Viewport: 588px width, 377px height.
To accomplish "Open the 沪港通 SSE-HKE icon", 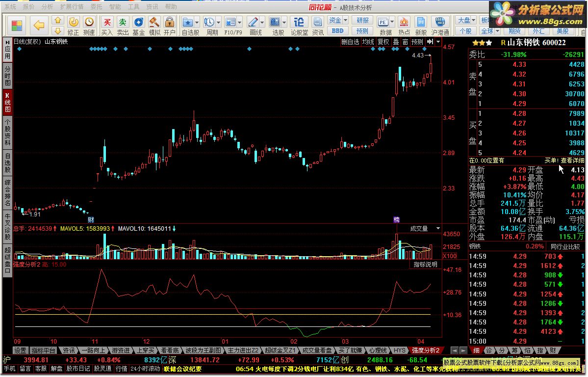I will [440, 26].
